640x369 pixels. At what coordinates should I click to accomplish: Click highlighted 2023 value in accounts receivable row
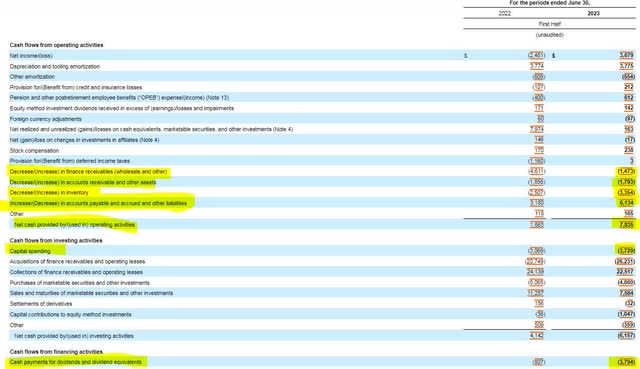(x=625, y=182)
